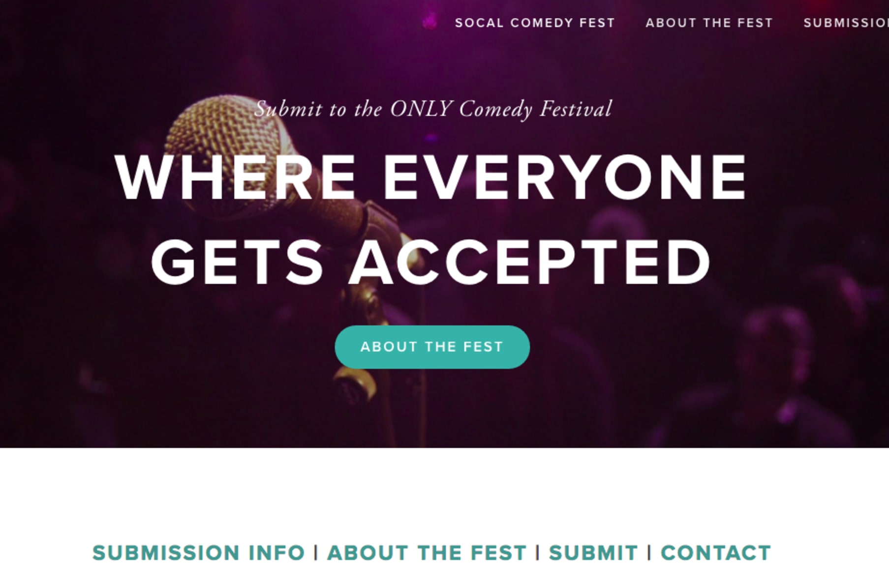Open the cut-off Submission item in top navigation

click(846, 23)
